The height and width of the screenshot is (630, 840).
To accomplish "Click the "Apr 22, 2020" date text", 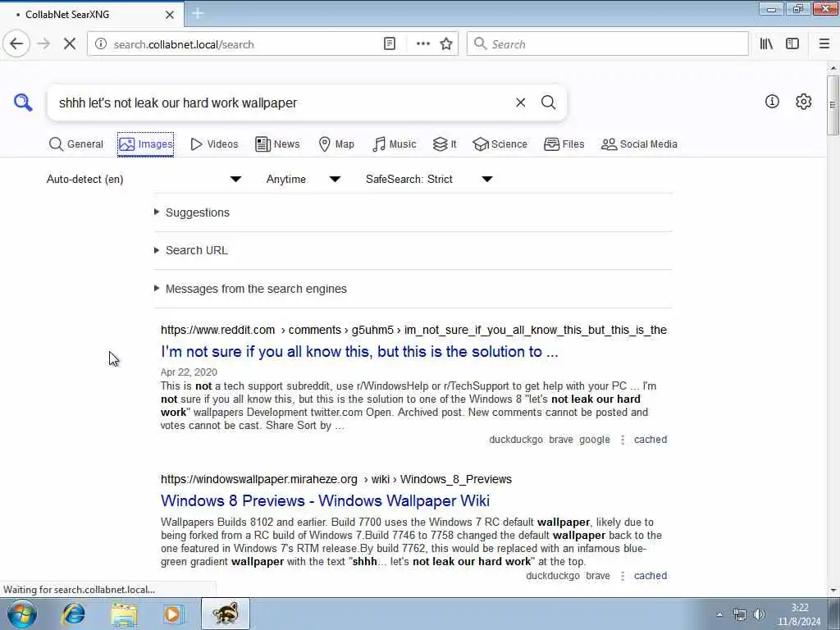I will coord(189,372).
